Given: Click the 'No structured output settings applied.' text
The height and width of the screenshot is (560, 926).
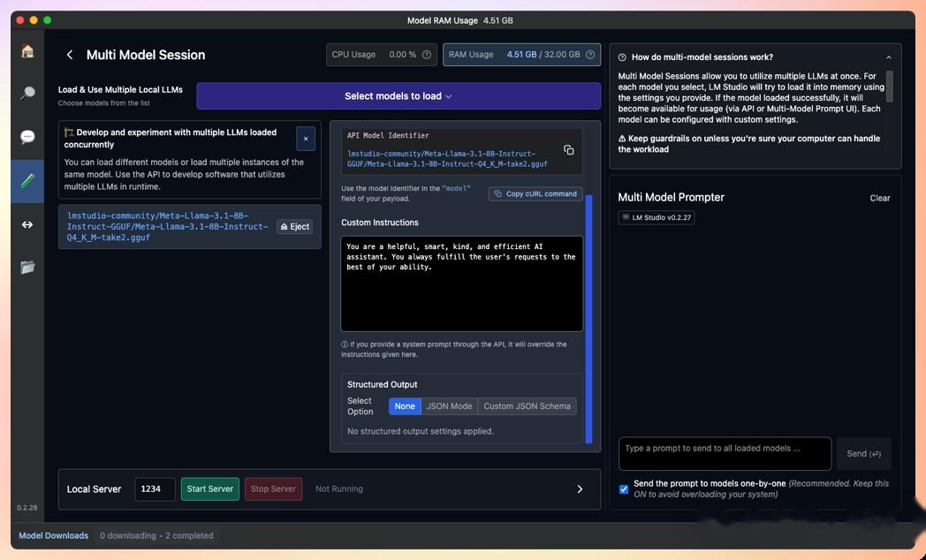Looking at the screenshot, I should tap(421, 431).
